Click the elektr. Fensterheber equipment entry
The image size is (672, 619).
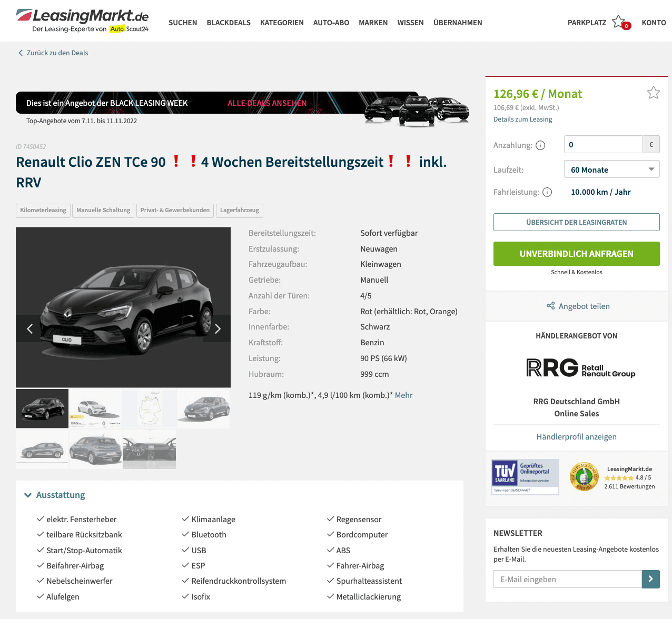click(x=82, y=520)
